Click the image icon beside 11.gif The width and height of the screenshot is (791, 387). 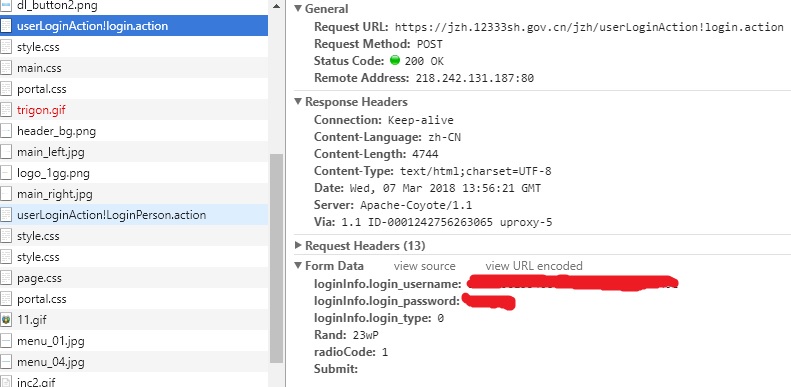coord(6,320)
